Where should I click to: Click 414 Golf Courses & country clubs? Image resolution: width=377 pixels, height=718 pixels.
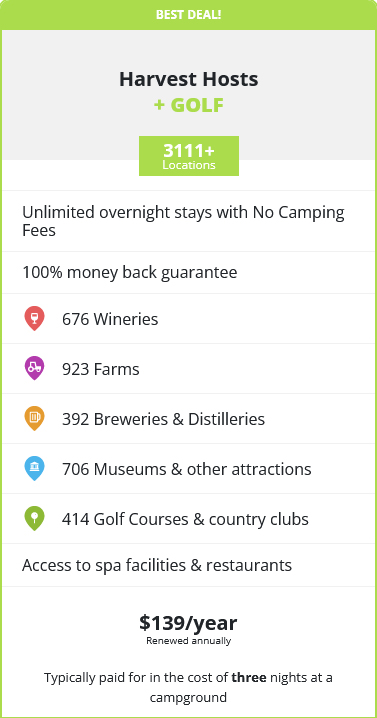(186, 519)
